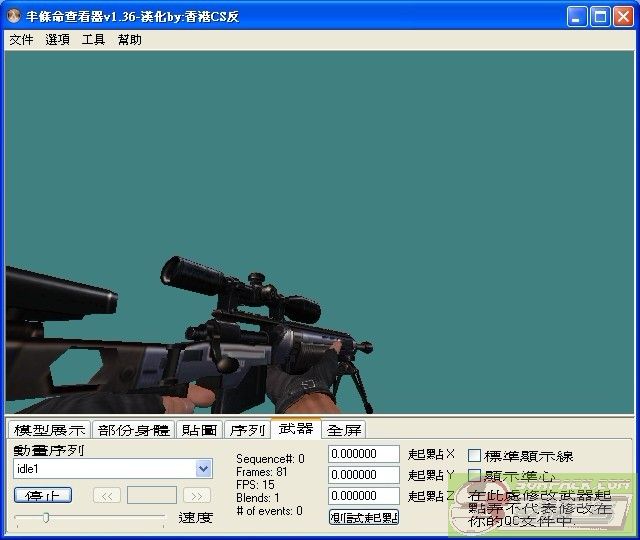Image resolution: width=640 pixels, height=540 pixels.
Task: Click the 測試起點 test origin button
Action: click(x=364, y=517)
